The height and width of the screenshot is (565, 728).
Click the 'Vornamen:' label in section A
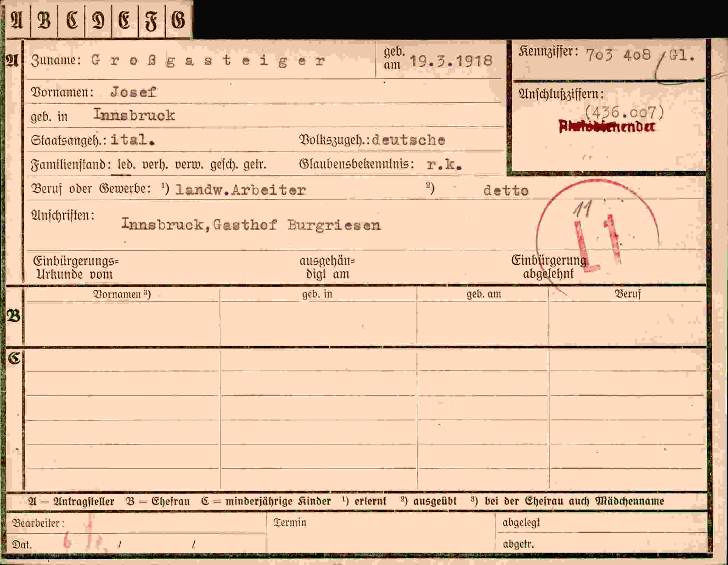(62, 92)
